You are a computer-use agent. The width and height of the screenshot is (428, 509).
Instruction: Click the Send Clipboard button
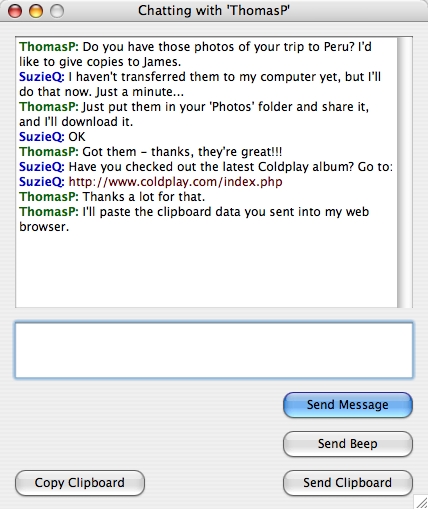[x=348, y=483]
